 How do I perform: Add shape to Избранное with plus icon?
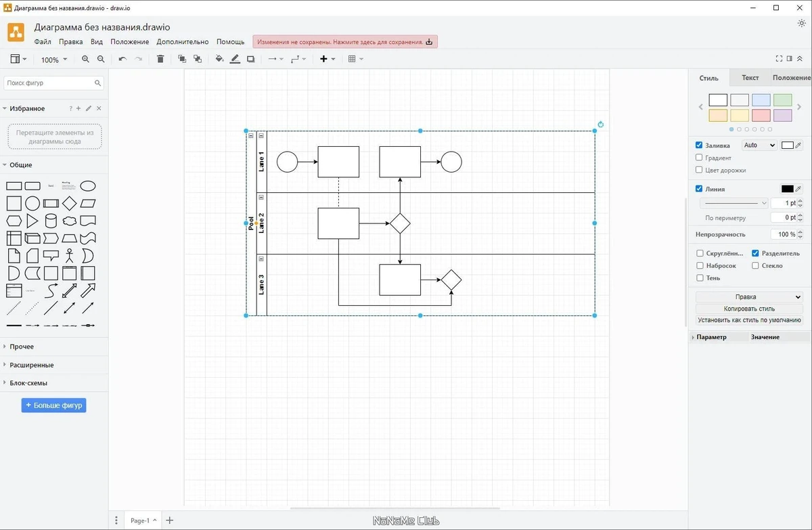pos(78,108)
